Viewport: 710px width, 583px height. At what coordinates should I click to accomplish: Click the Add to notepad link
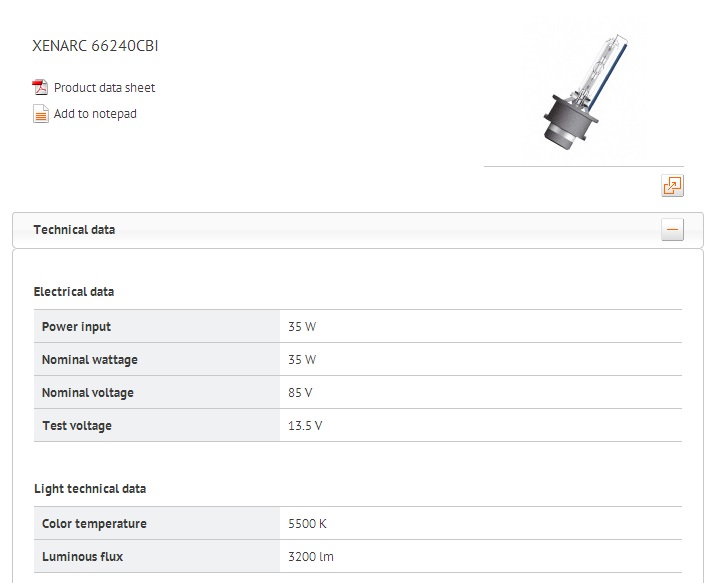click(95, 114)
